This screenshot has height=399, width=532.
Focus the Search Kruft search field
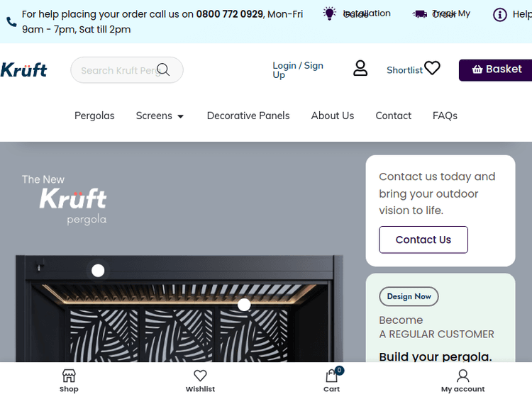tap(117, 70)
